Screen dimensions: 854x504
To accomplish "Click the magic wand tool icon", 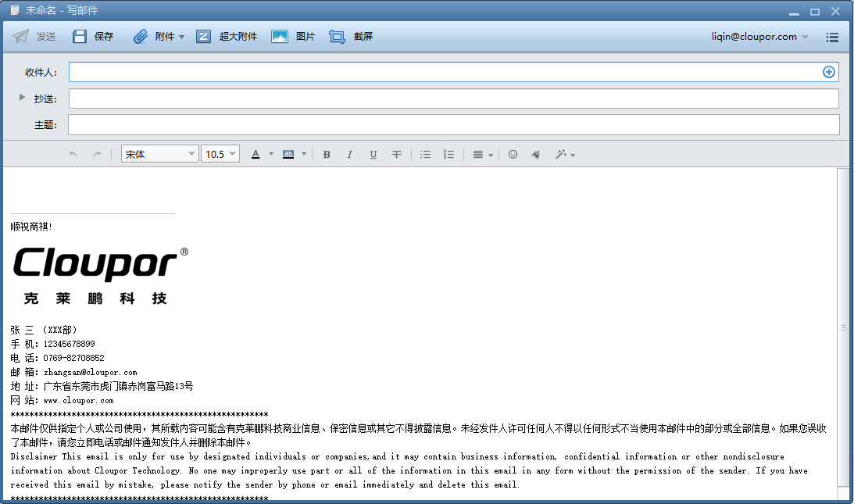I will [560, 154].
